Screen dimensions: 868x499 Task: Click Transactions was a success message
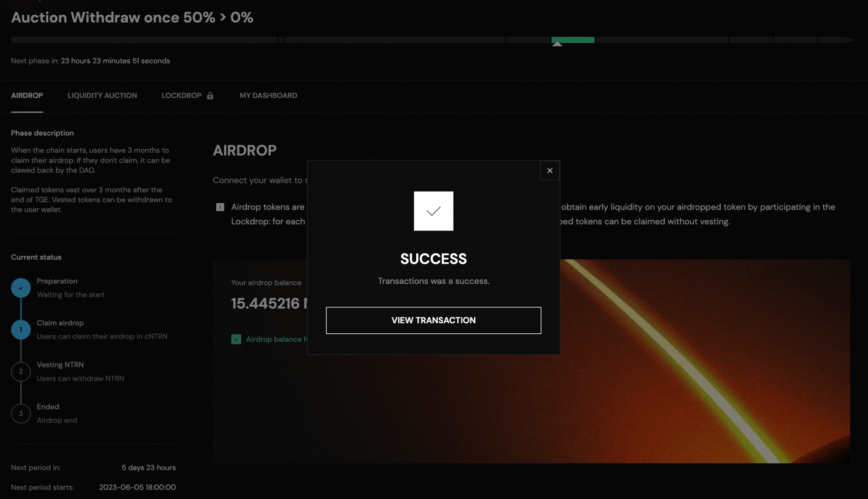[x=433, y=281]
